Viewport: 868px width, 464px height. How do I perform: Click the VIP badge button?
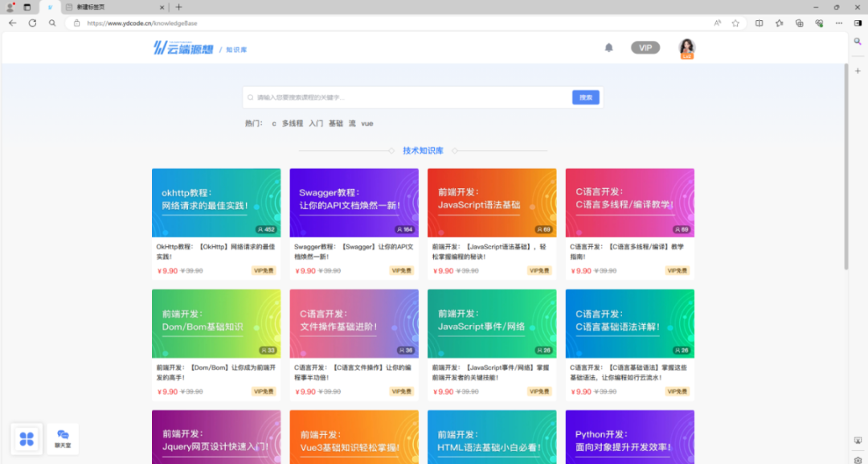[645, 48]
